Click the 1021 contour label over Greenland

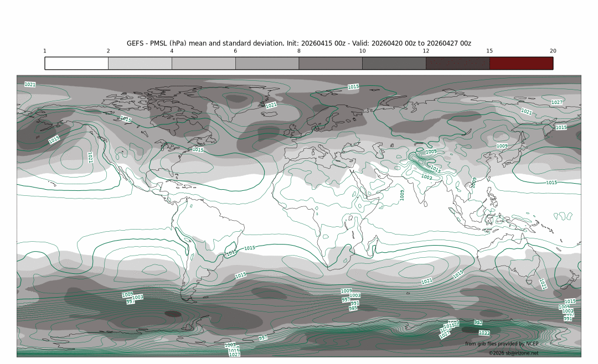pos(271,105)
